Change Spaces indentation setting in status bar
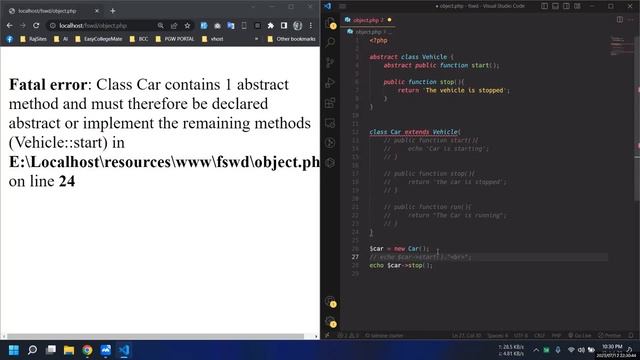This screenshot has width=640, height=360. (x=497, y=336)
